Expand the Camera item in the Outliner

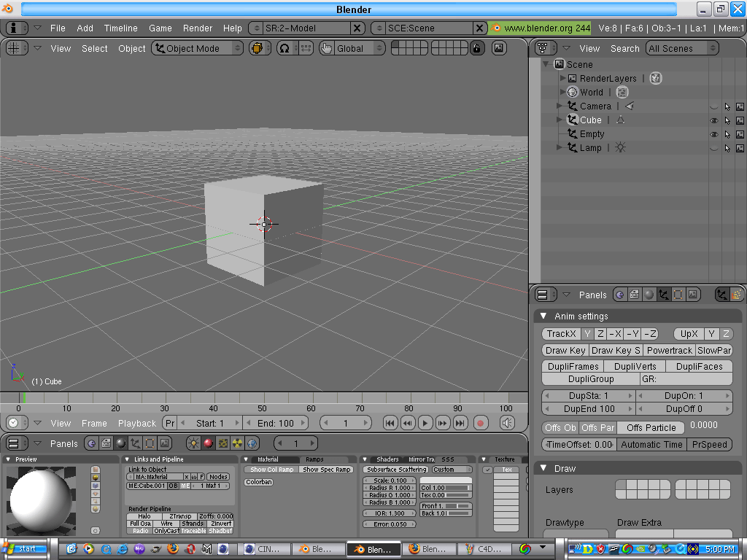(559, 106)
